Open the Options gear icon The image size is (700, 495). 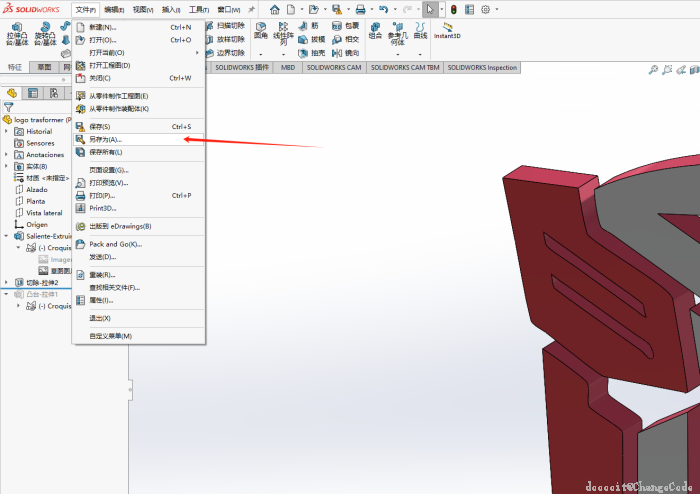point(486,9)
